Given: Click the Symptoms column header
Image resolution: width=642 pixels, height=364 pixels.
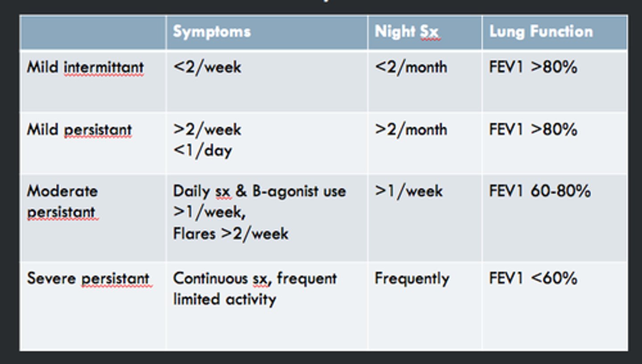Looking at the screenshot, I should pos(212,32).
